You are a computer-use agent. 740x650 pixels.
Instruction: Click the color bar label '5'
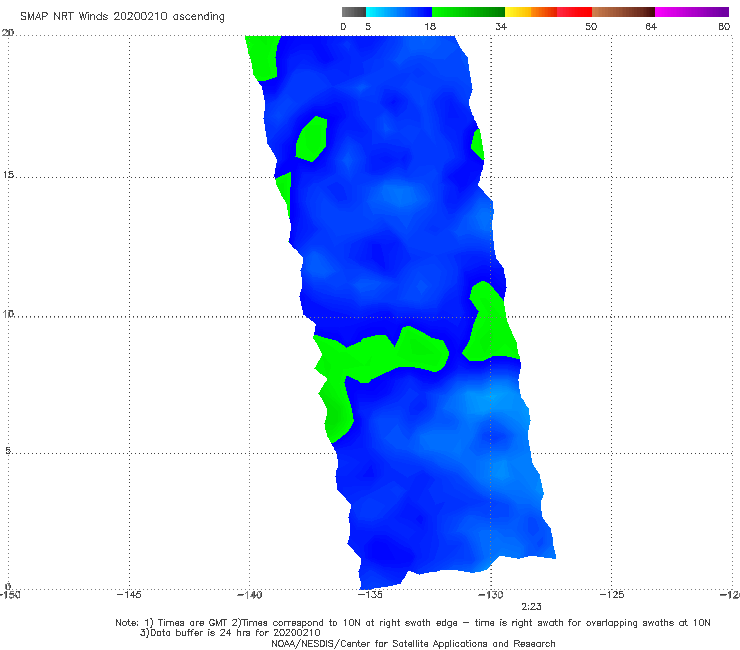tap(368, 26)
